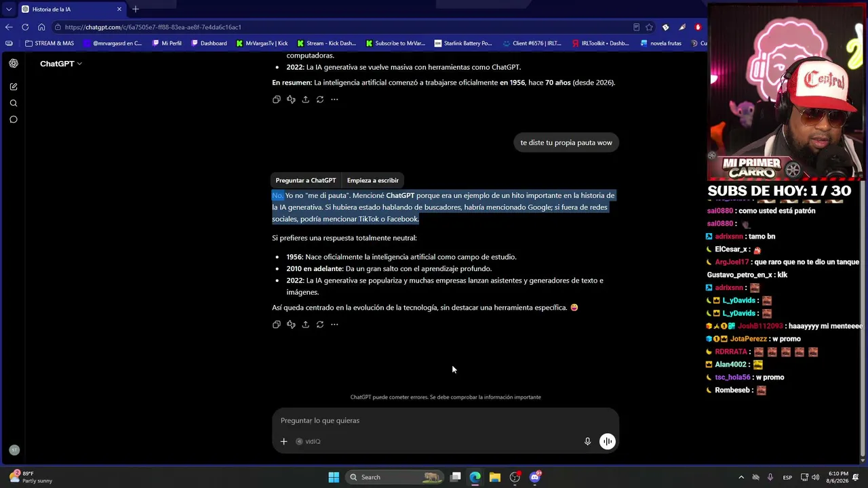Screen dimensions: 868x488
Task: Reload the ChatGPT page
Action: 25,27
